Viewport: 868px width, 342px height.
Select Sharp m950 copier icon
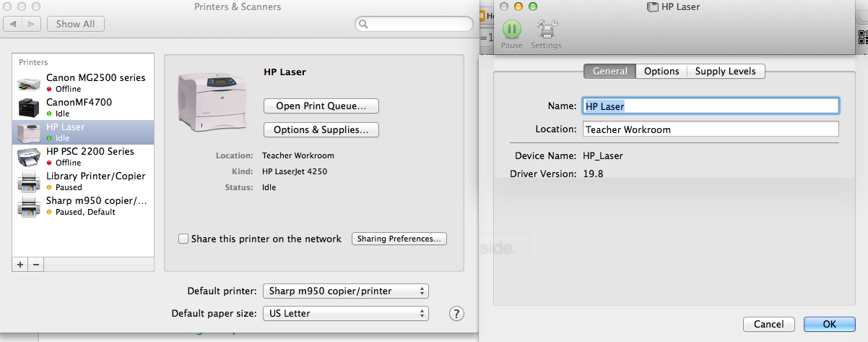coord(29,205)
